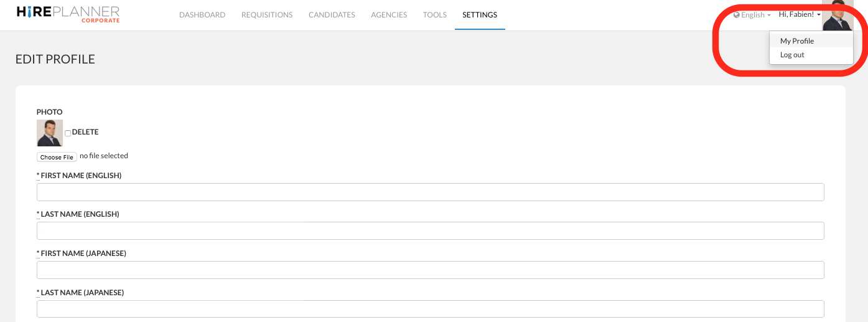The height and width of the screenshot is (322, 868).
Task: Click the user avatar in header
Action: pyautogui.click(x=838, y=16)
